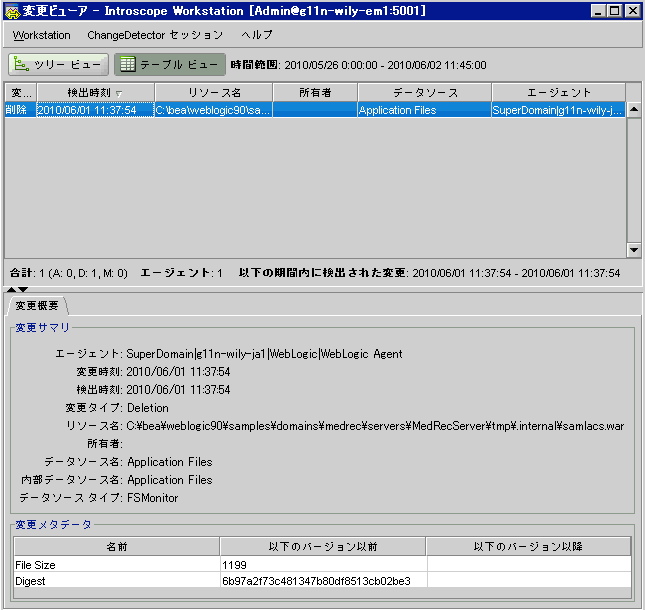This screenshot has height=610, width=645.
Task: Select the 2010/06/01 11:37:54 detection time cell
Action: [95, 110]
